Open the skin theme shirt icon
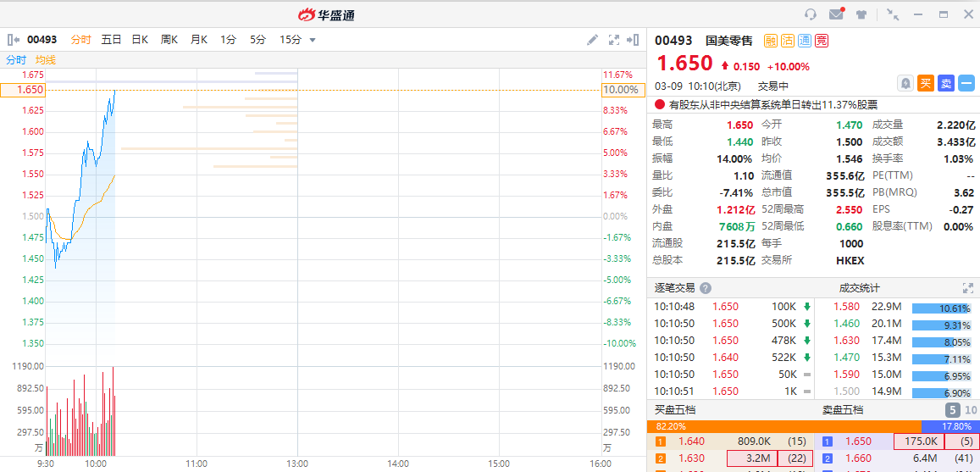The height and width of the screenshot is (472, 980). [861, 14]
